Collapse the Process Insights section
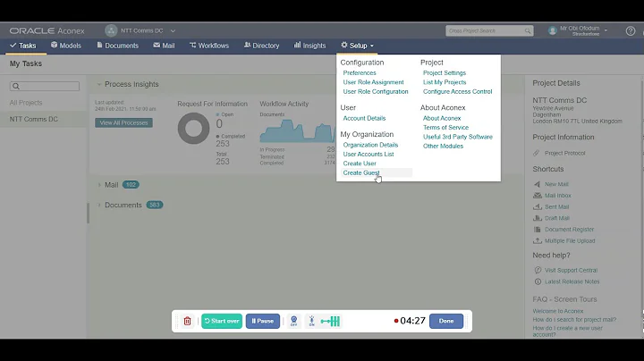 coord(99,84)
